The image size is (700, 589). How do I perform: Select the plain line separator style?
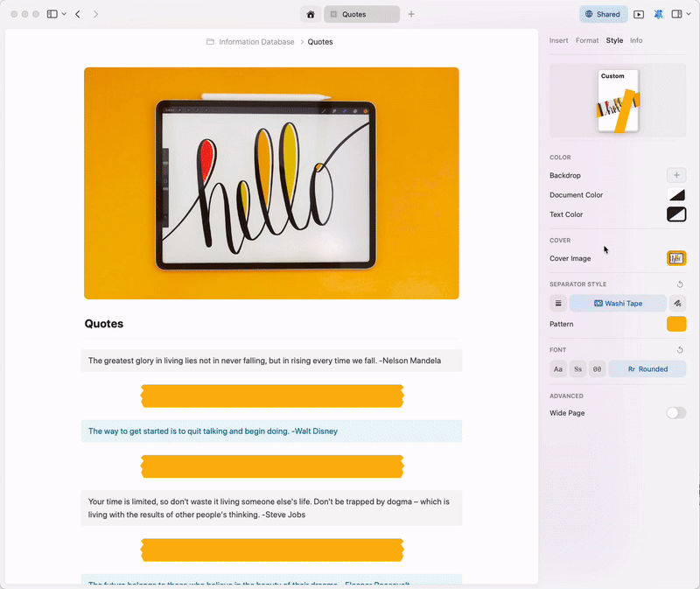coord(557,303)
